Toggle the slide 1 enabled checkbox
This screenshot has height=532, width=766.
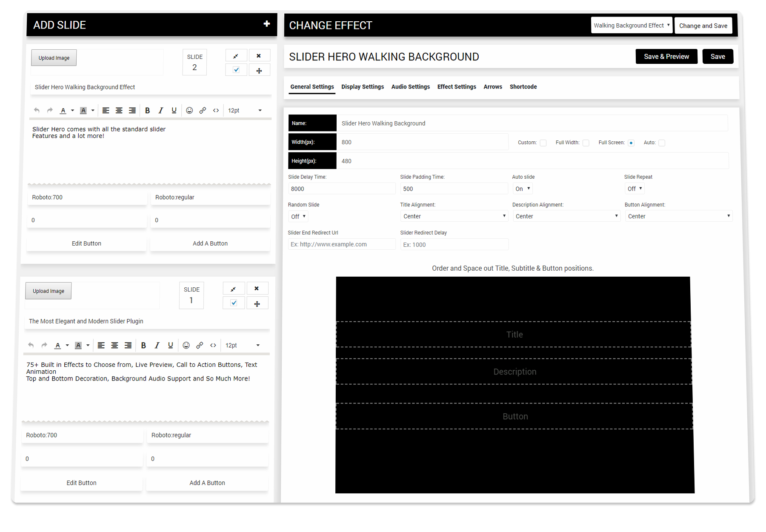coord(234,303)
